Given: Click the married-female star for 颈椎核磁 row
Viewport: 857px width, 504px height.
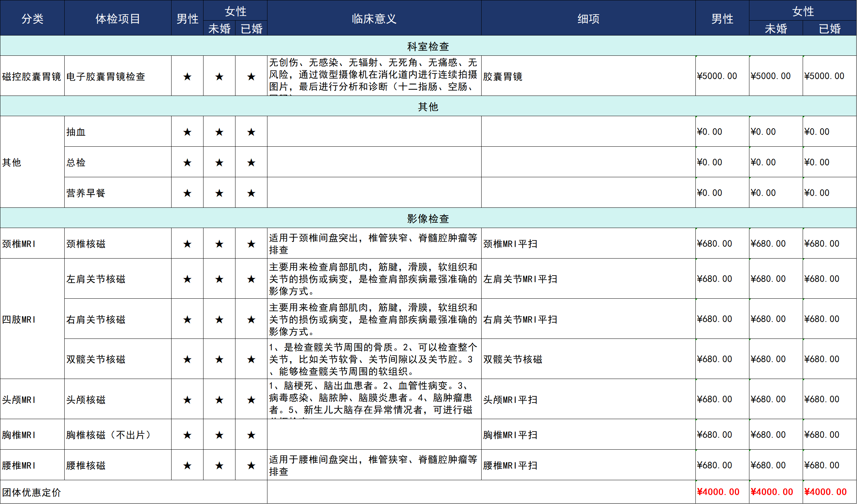Looking at the screenshot, I should 251,244.
